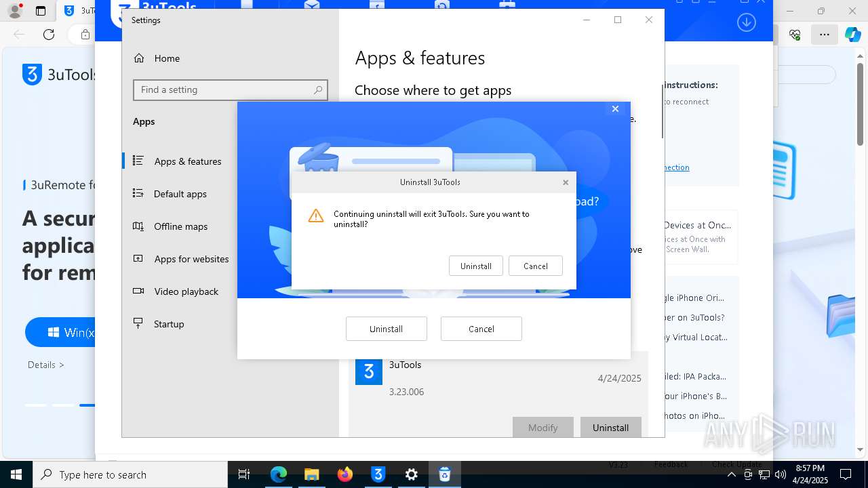The image size is (868, 488).
Task: Click the Settings window vertical scrollbar
Action: pos(662,112)
